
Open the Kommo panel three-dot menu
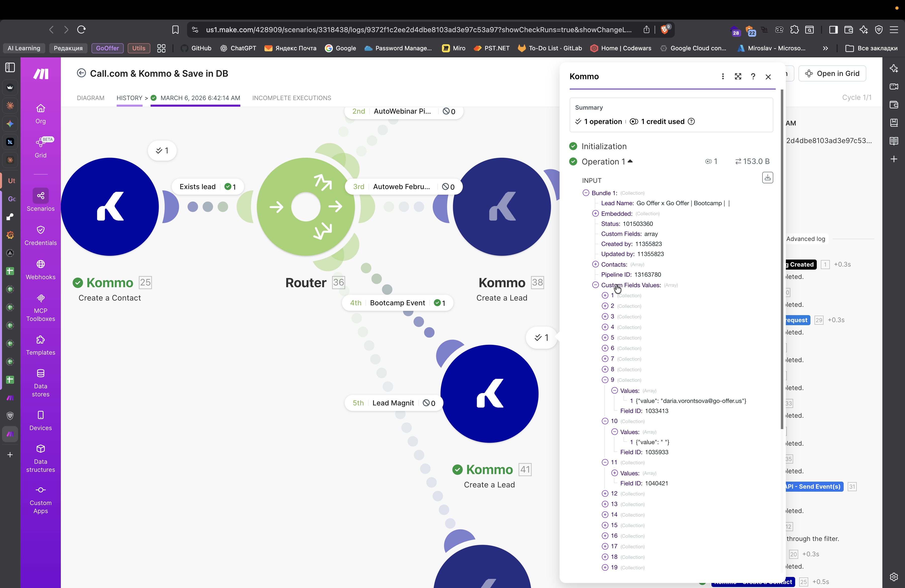click(722, 76)
